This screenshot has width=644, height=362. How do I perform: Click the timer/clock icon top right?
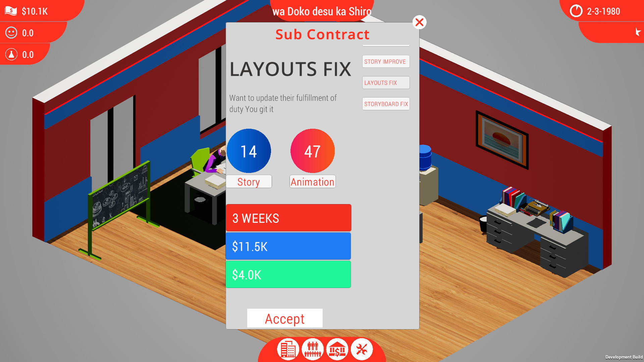coord(580,11)
